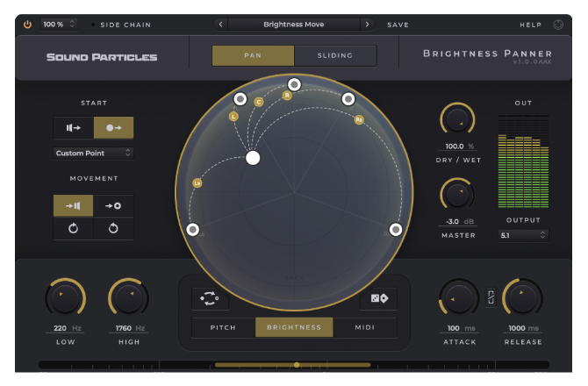This screenshot has height=386, width=588.
Task: Open the Custom Point dropdown
Action: click(93, 153)
